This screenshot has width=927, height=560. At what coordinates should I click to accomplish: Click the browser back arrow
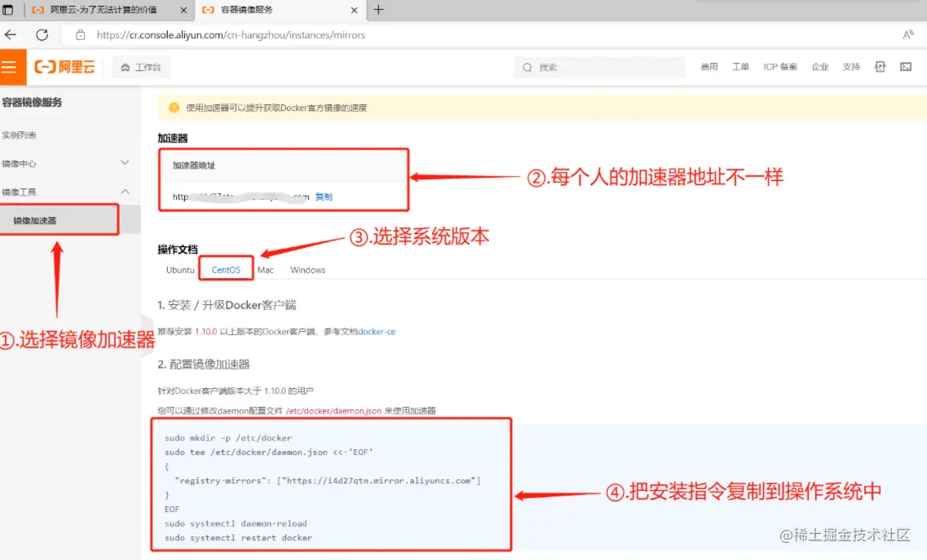[11, 35]
